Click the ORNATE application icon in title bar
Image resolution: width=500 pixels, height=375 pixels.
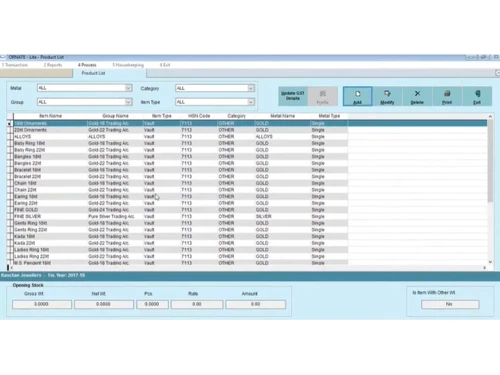[3, 57]
